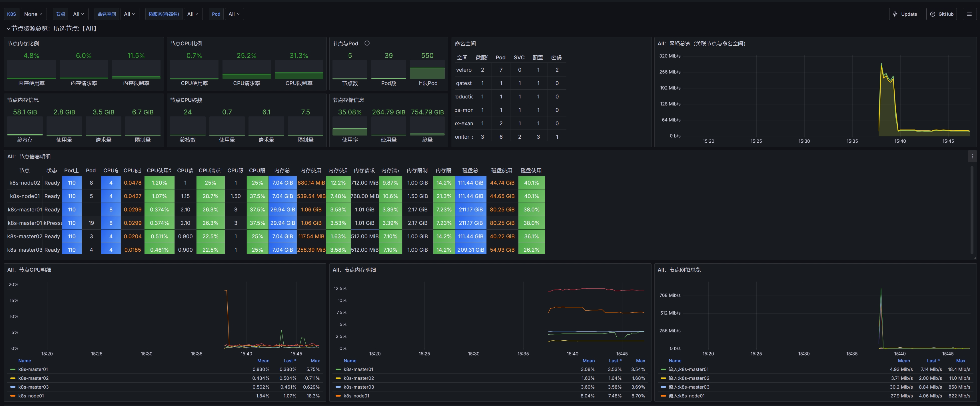
Task: Click the k8s-master03 node name cell
Action: pyautogui.click(x=25, y=250)
